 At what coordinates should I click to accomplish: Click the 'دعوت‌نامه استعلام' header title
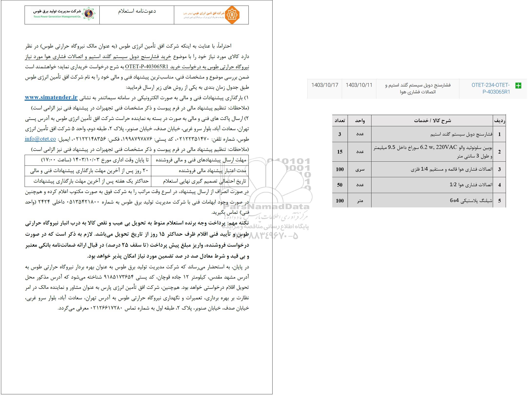pos(137,11)
